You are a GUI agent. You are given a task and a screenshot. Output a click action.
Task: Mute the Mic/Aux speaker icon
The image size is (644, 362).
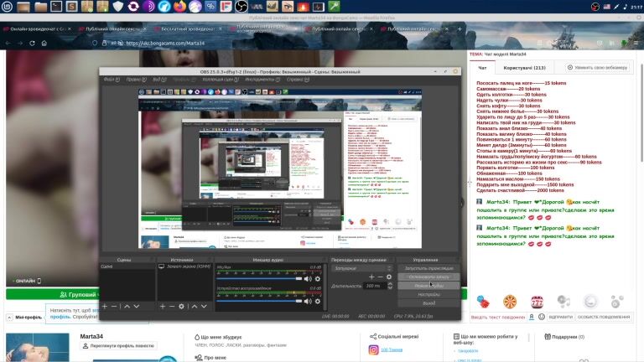pos(308,278)
